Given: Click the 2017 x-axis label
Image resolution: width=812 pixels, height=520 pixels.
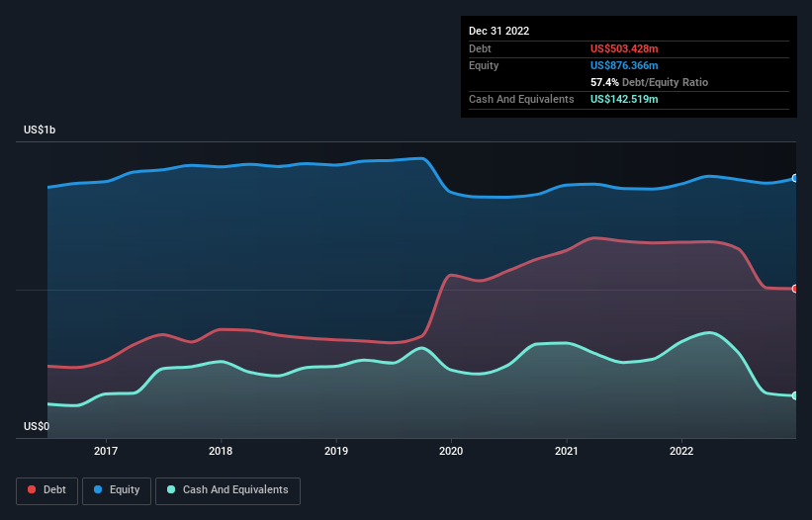Looking at the screenshot, I should (106, 451).
